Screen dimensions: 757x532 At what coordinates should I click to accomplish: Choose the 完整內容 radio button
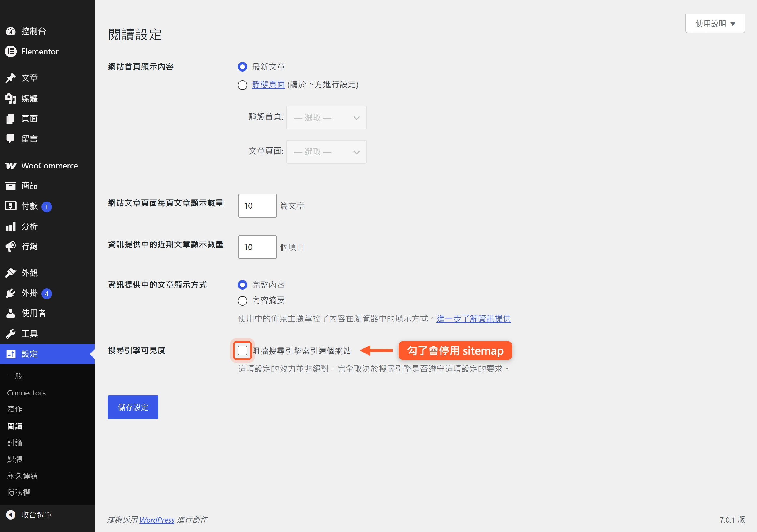242,285
